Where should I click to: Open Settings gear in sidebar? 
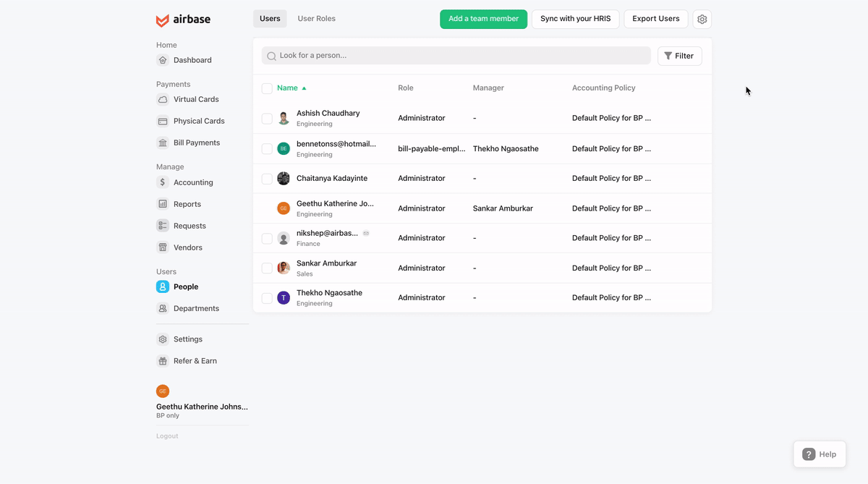[163, 339]
